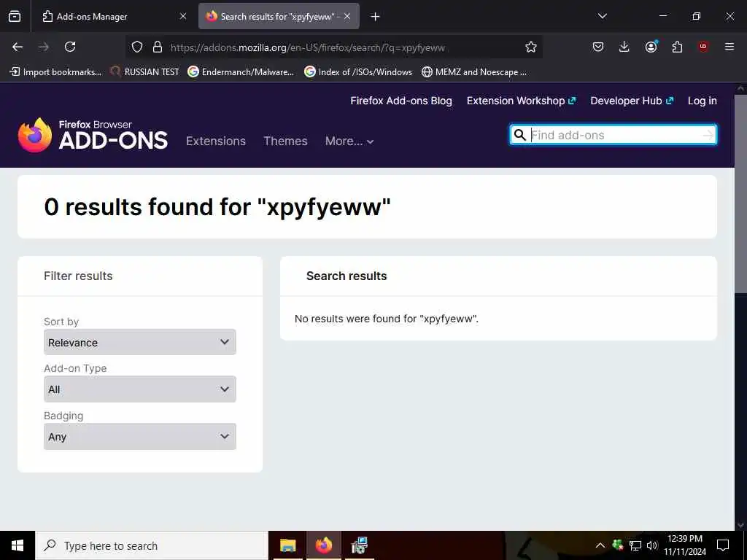Open the MEMZ and Noescape bookmark

[474, 72]
